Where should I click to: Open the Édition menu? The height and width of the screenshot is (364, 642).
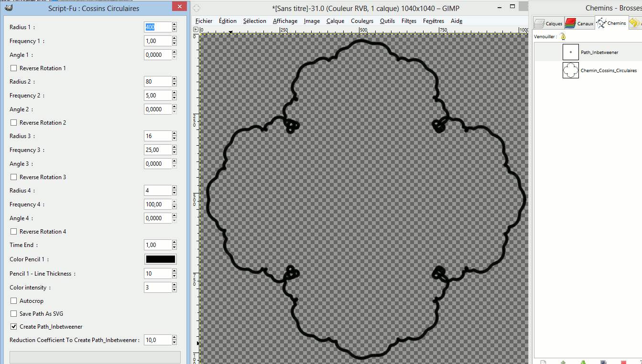228,21
